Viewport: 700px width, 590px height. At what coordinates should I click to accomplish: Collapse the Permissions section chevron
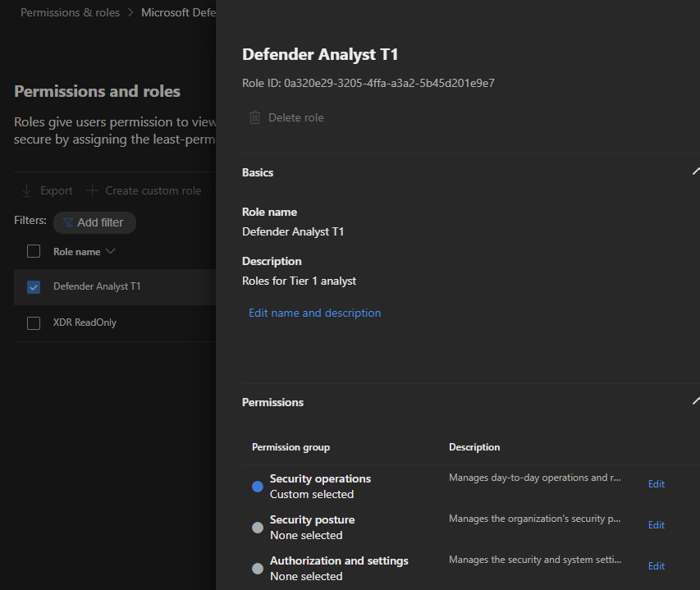(696, 400)
